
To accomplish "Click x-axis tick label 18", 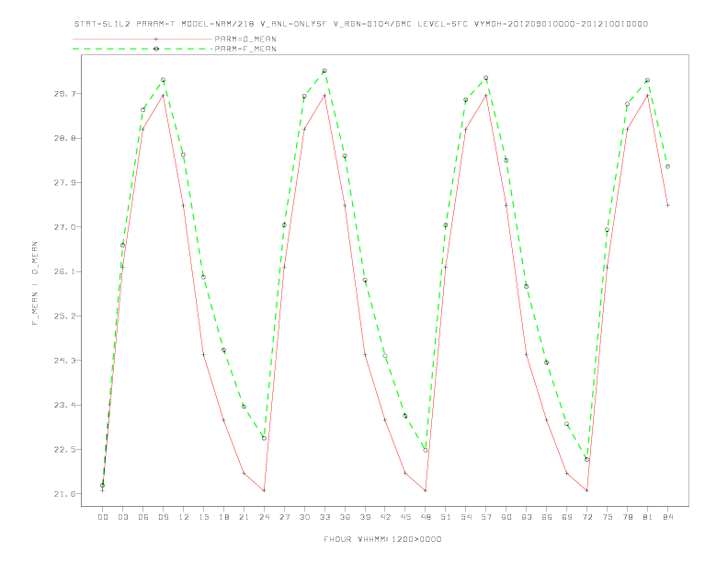I will (x=223, y=517).
